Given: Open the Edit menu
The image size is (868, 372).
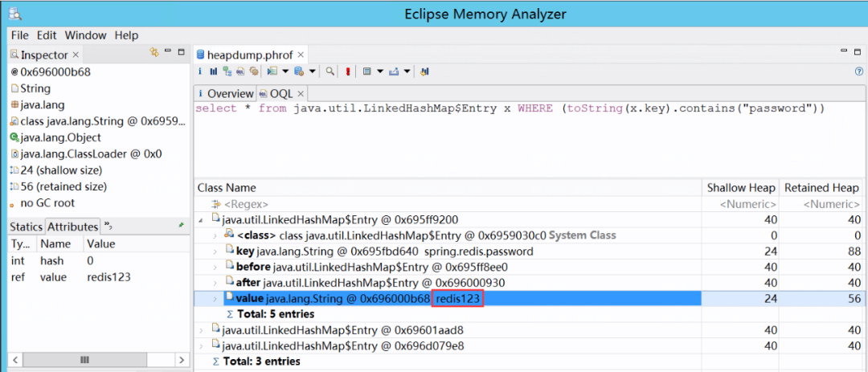Looking at the screenshot, I should point(47,35).
